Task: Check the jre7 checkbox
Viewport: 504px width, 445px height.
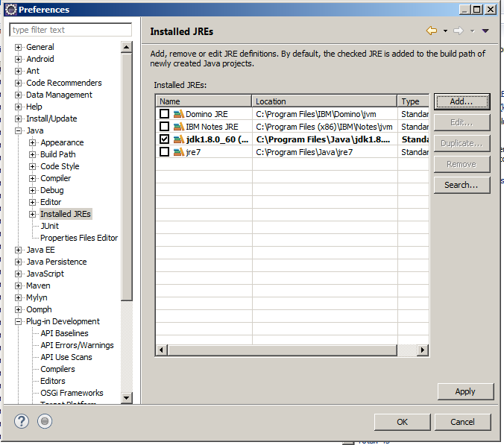Action: [x=164, y=152]
